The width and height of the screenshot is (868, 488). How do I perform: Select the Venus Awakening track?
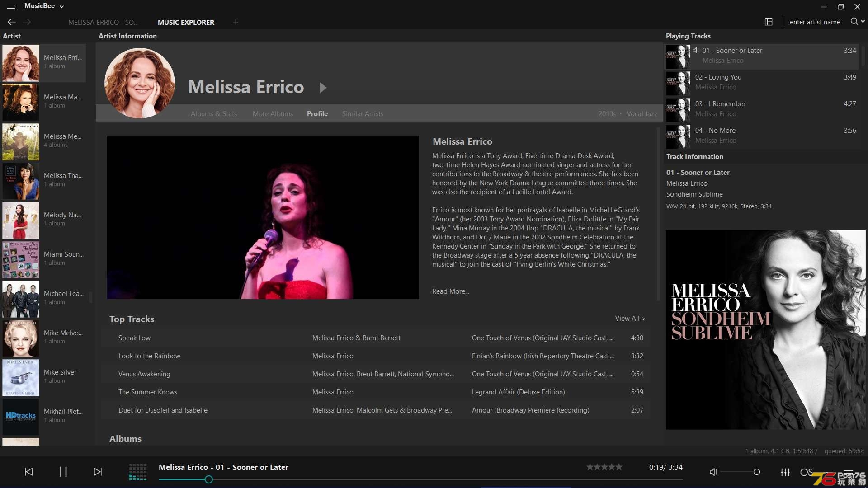376,374
